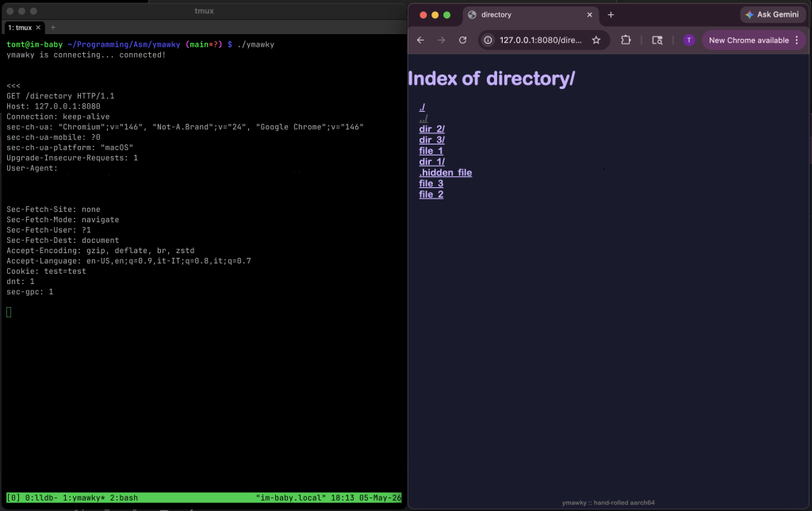Click the Accept-Encoding header line
812x511 pixels.
coord(101,250)
